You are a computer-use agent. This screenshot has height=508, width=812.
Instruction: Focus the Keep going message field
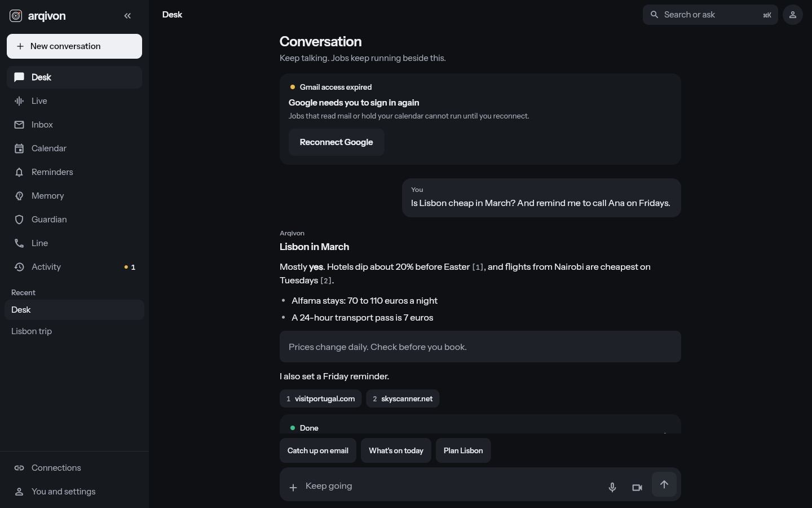pos(451,486)
